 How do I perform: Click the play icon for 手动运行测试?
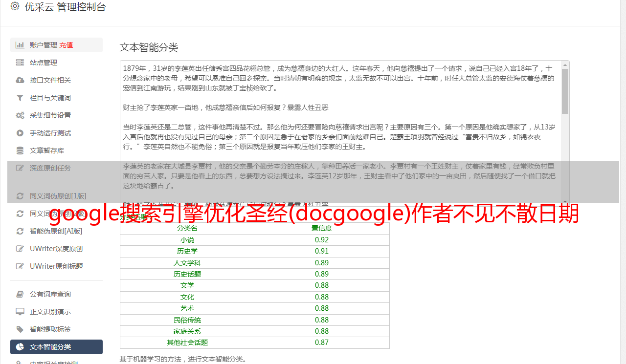20,133
